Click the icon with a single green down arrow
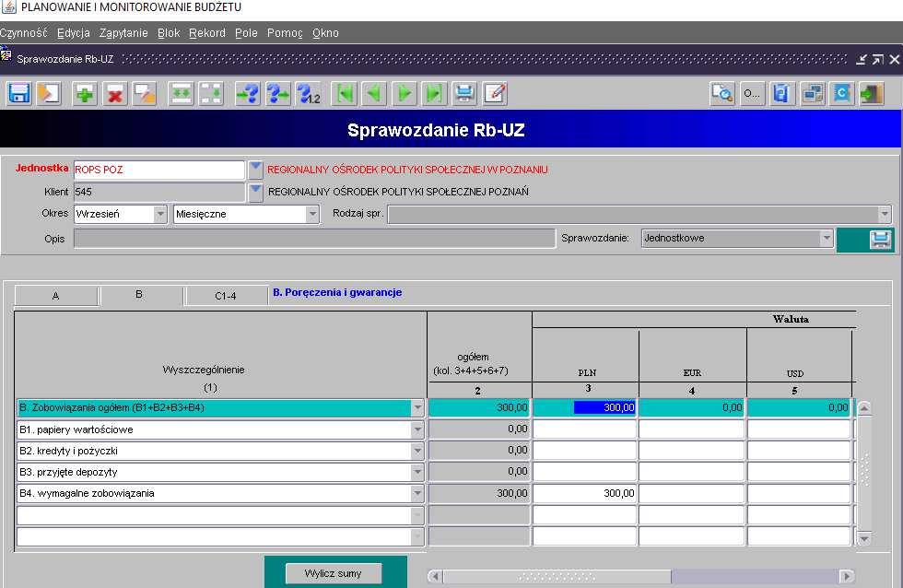This screenshot has height=588, width=903. click(211, 93)
